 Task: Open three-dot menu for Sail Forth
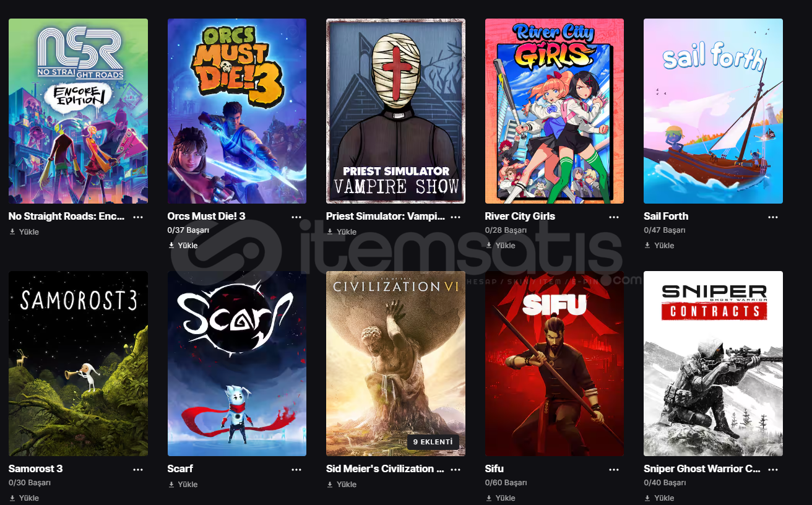[773, 217]
